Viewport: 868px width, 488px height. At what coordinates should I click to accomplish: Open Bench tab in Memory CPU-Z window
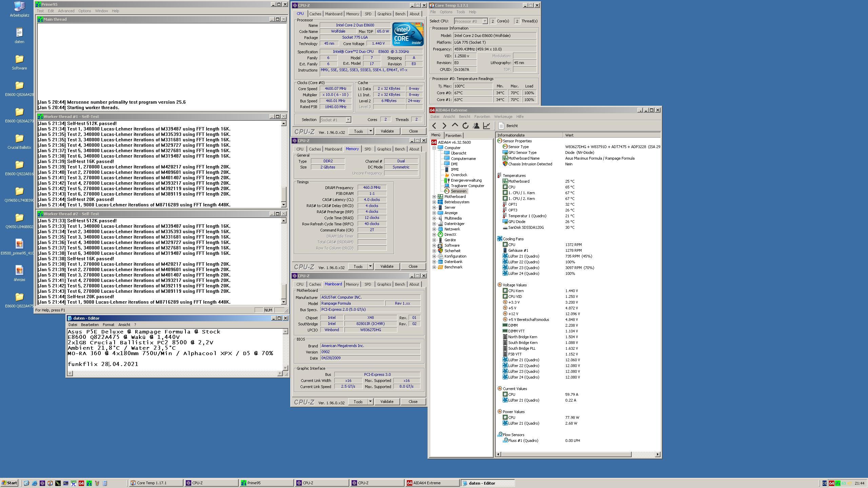(400, 149)
